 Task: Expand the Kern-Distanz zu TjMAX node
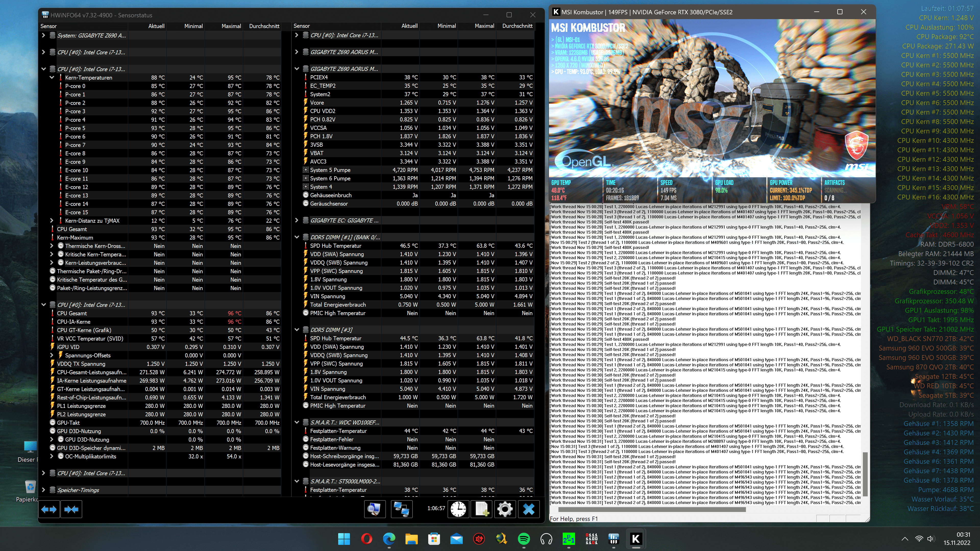pyautogui.click(x=52, y=221)
